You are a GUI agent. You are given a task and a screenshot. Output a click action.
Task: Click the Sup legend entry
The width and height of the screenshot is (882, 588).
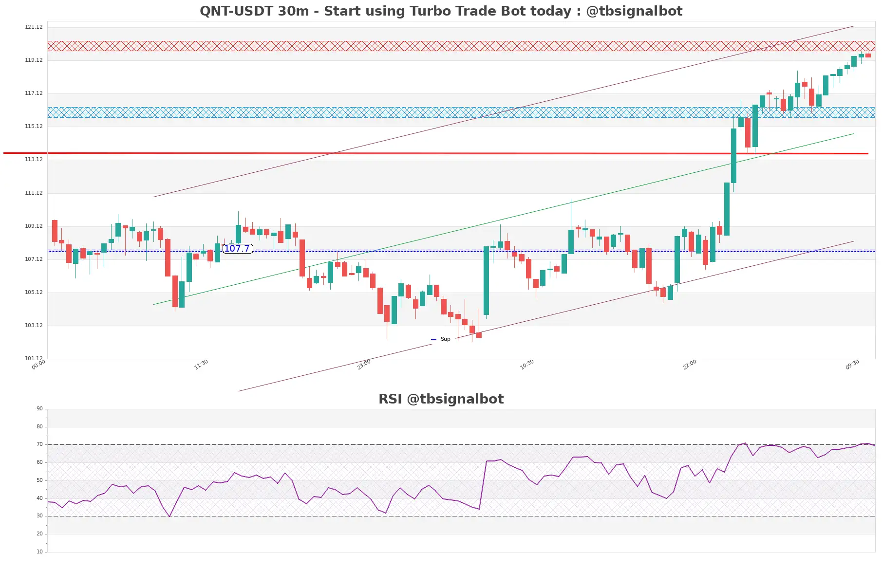point(441,339)
